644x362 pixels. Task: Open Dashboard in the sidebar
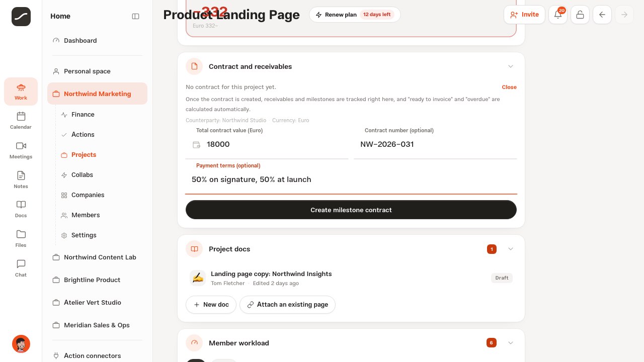97,40
